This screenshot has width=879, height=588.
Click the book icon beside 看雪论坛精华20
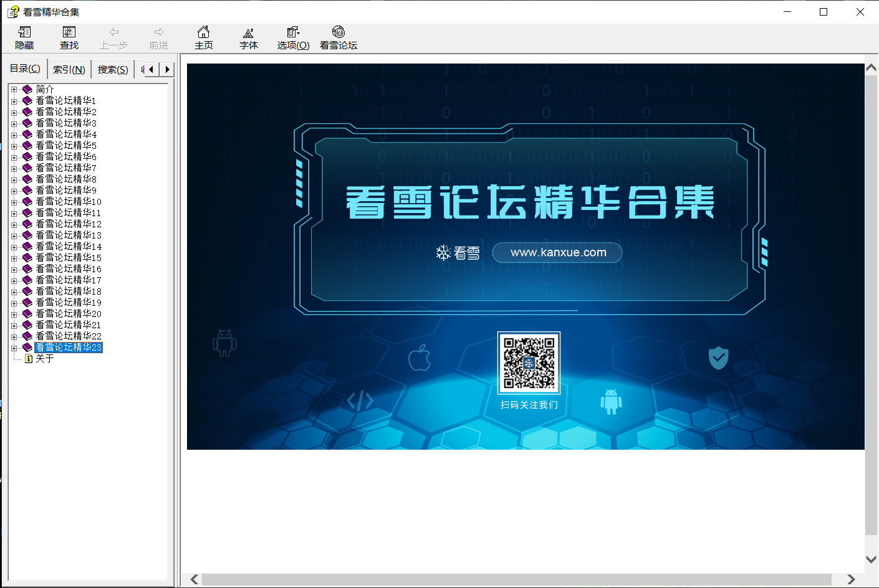tap(27, 313)
